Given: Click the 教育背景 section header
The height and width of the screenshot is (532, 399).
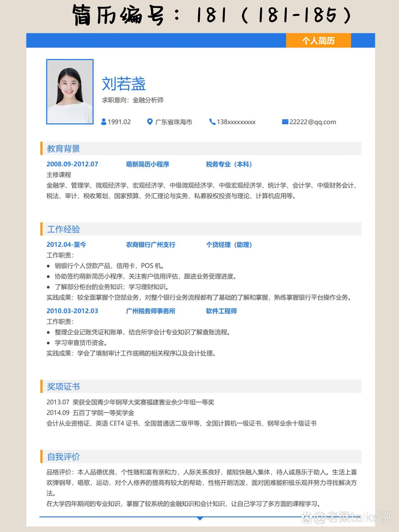Looking at the screenshot, I should (x=201, y=148).
